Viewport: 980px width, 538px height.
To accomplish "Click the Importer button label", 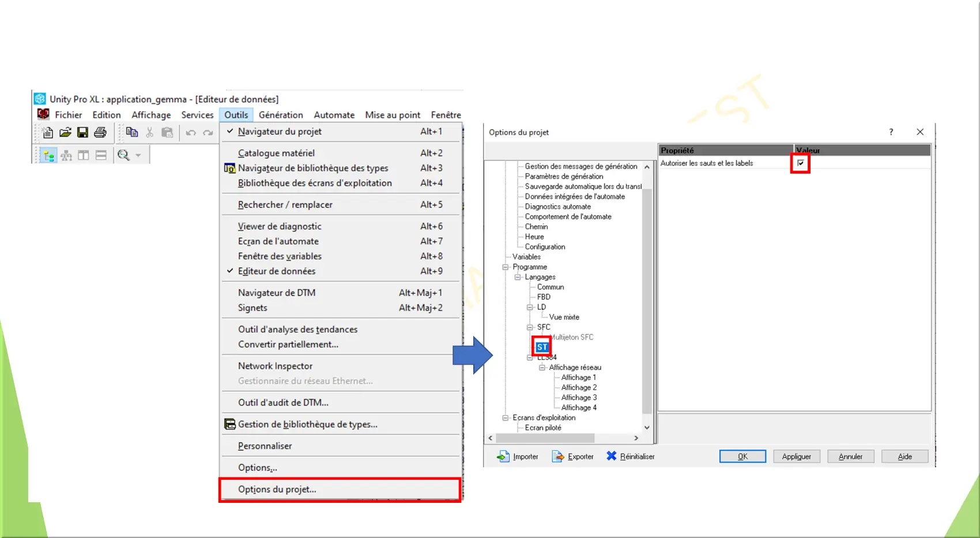I will point(526,457).
